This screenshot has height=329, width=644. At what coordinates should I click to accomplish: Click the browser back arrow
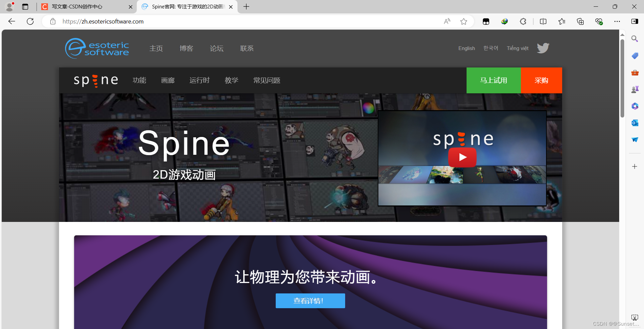[x=12, y=21]
